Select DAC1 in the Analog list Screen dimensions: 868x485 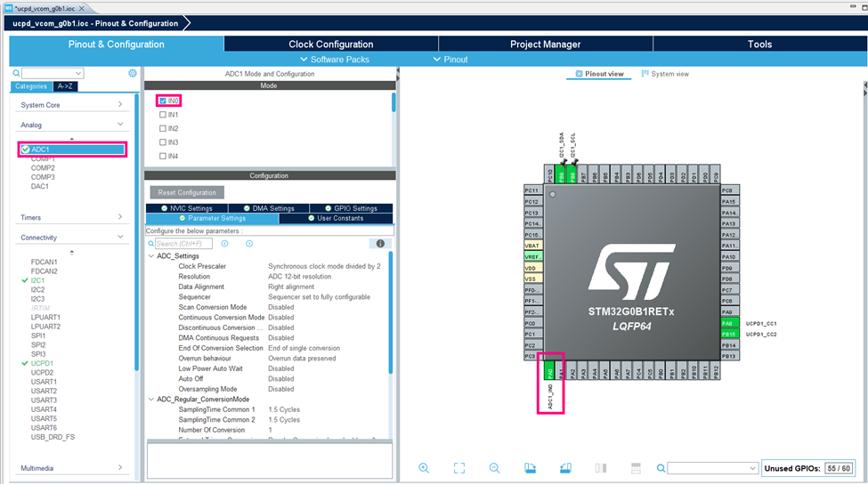click(40, 187)
